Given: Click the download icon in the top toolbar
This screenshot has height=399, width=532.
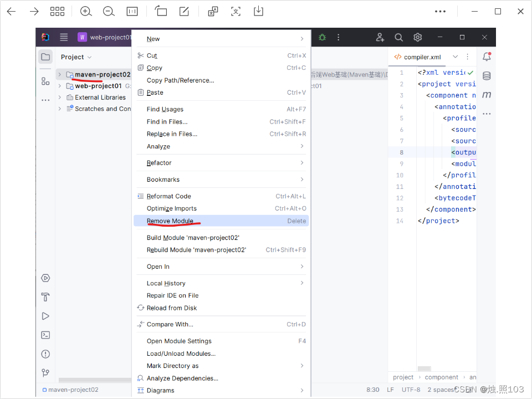Looking at the screenshot, I should [258, 11].
